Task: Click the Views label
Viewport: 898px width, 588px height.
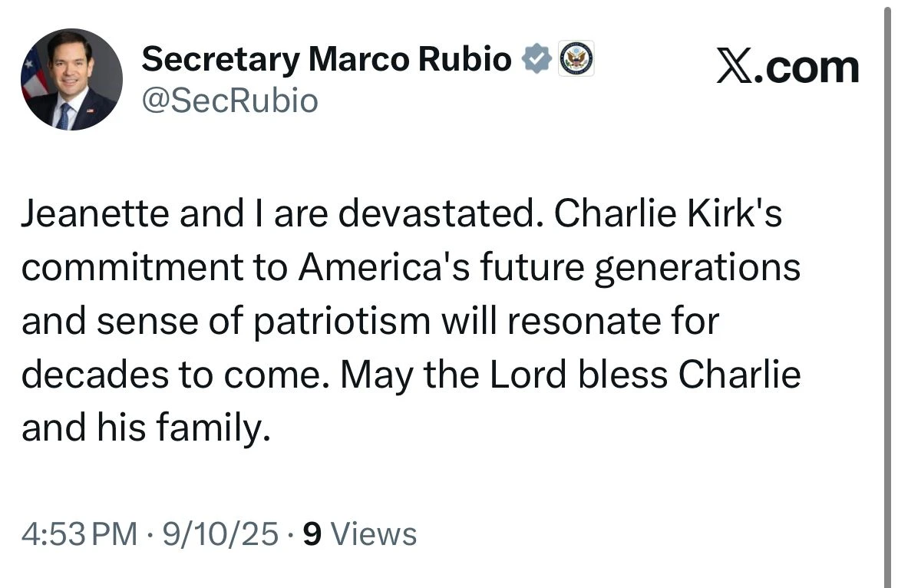Action: pyautogui.click(x=377, y=533)
